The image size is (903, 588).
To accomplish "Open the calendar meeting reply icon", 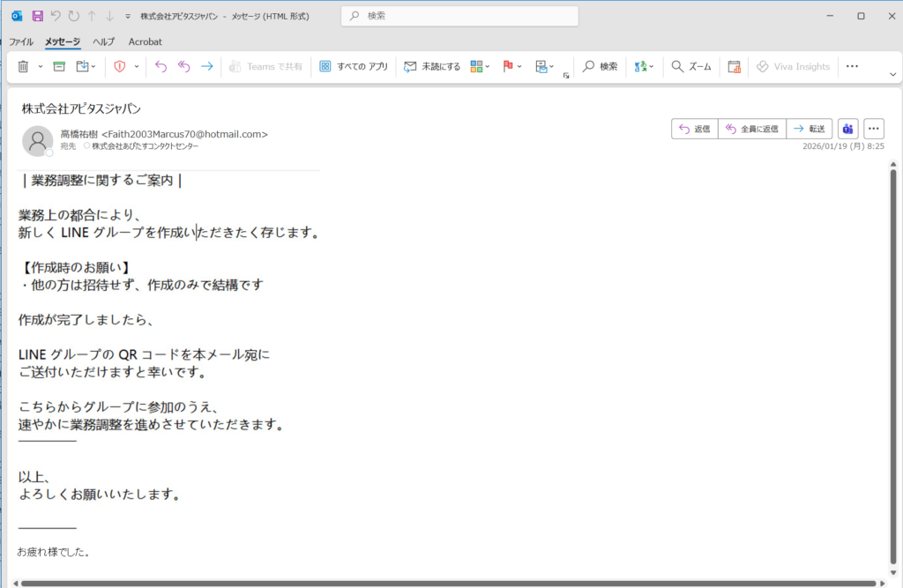I will pyautogui.click(x=734, y=66).
